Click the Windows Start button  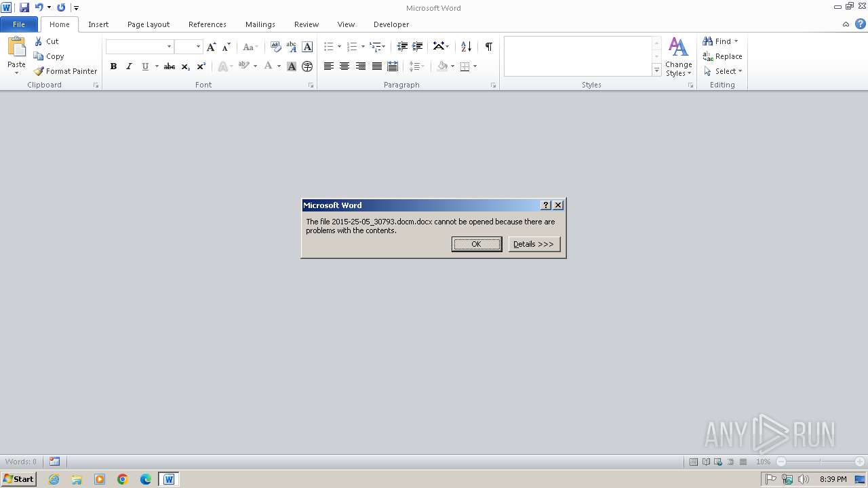[18, 479]
